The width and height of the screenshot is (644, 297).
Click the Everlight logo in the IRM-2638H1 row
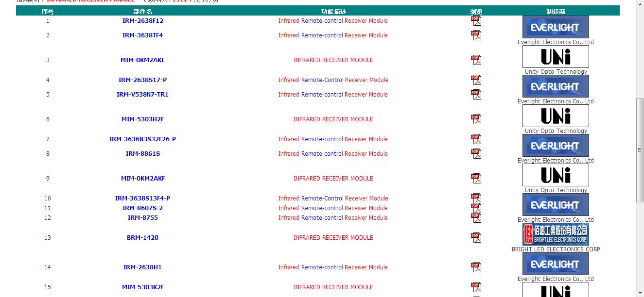click(556, 264)
